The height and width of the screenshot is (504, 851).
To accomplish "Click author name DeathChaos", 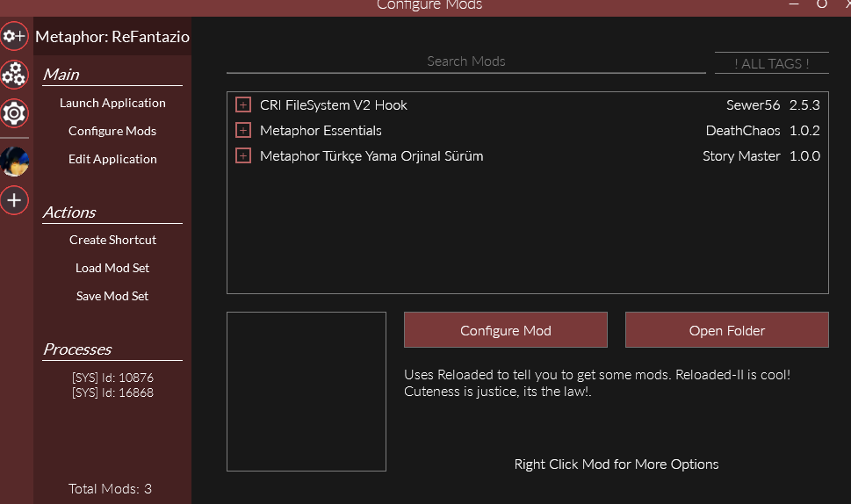I will [742, 131].
